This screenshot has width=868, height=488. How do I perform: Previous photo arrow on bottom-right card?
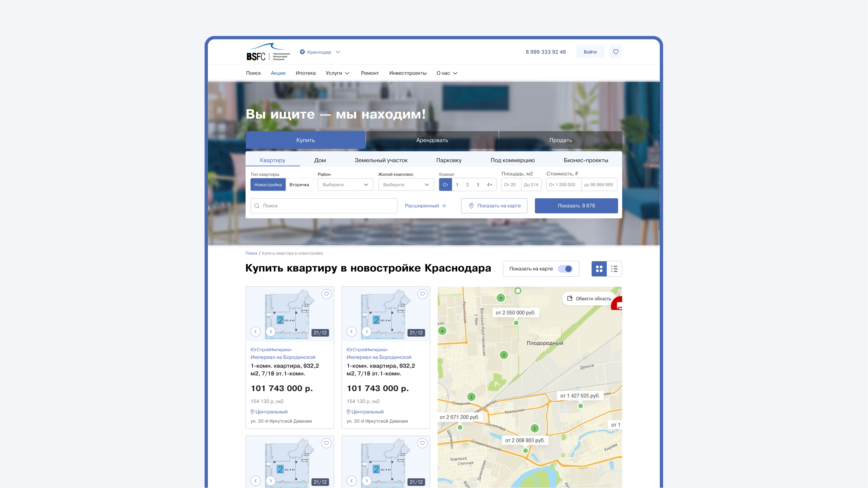click(x=351, y=481)
